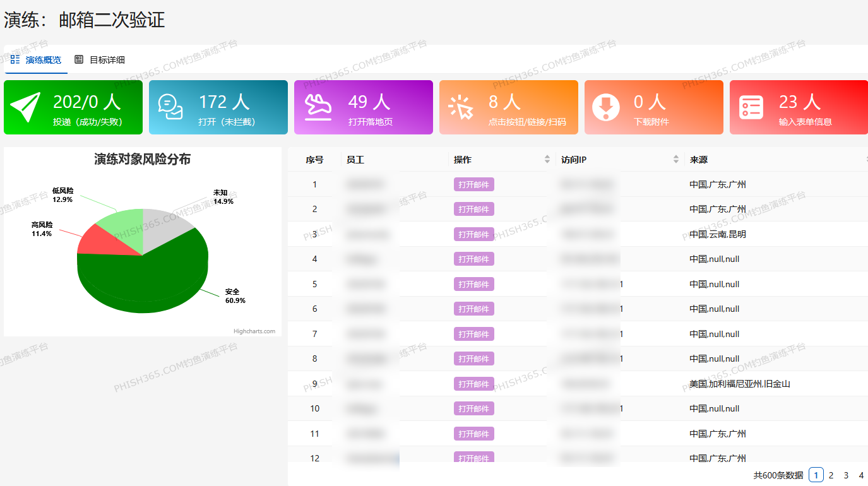Go to page 2 of results

pyautogui.click(x=831, y=475)
